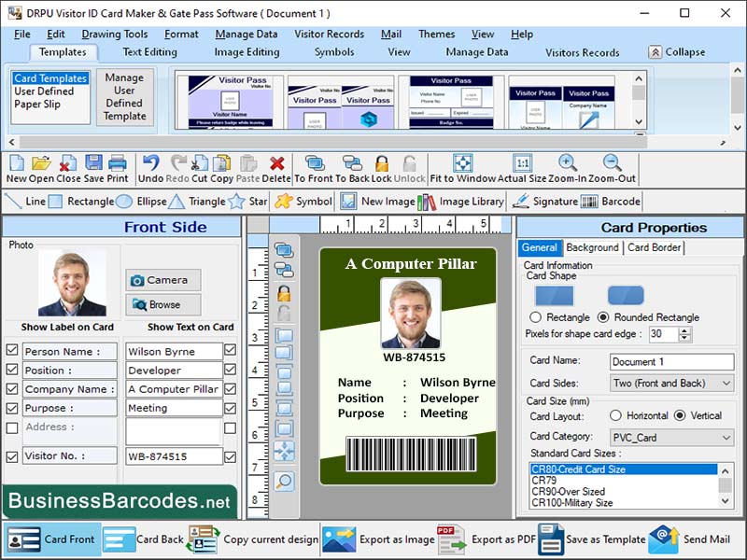
Task: Switch to the Background tab
Action: click(x=590, y=248)
